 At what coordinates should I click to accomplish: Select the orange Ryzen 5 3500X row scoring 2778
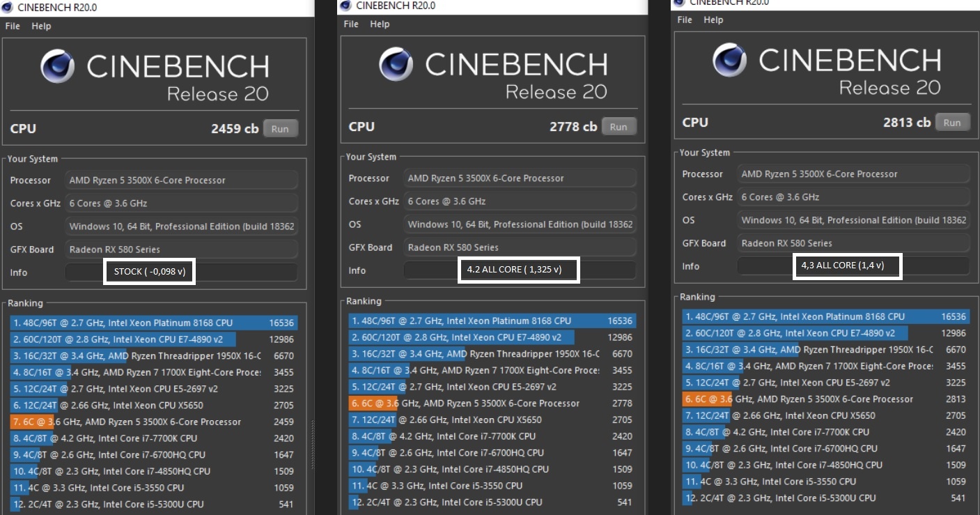pos(492,403)
